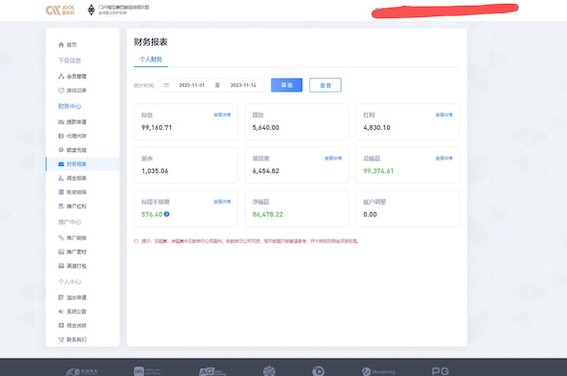
Task: Open 查看详情 in the 存提手续费 card
Action: click(222, 202)
